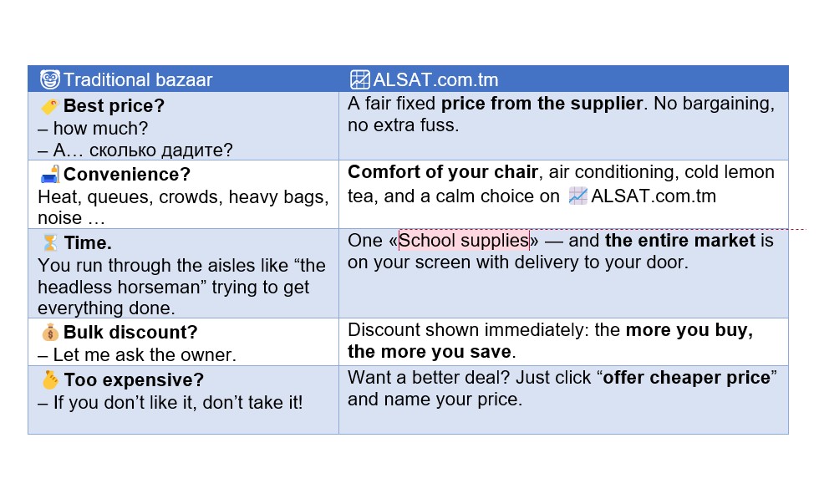819x504 pixels.
Task: Click the small chart icon in comfort row
Action: 577,196
